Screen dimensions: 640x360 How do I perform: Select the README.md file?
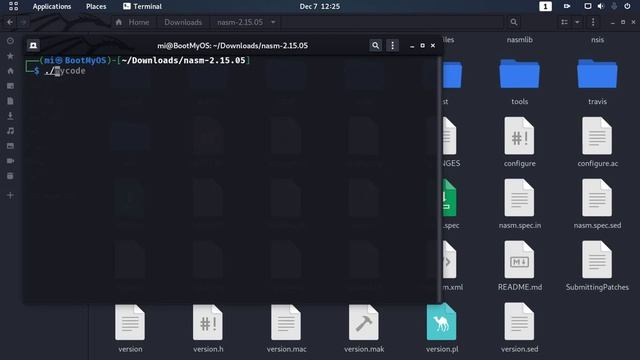tap(519, 266)
